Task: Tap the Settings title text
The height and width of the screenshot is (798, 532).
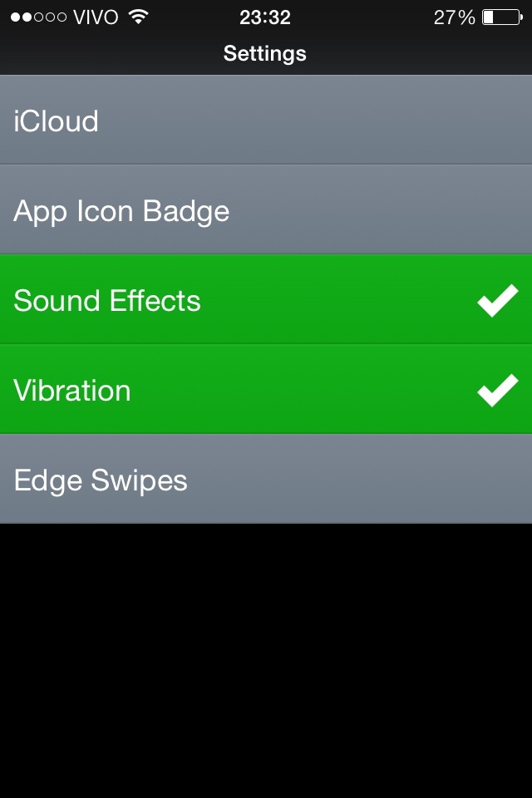Action: click(265, 54)
